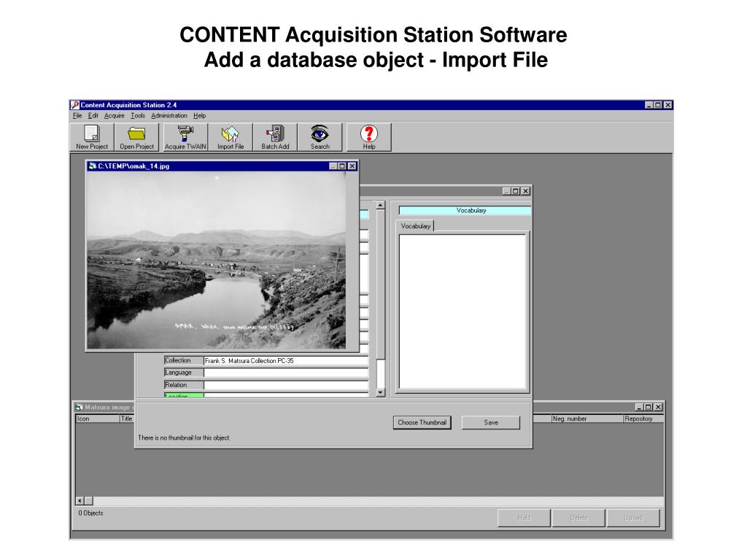This screenshot has width=747, height=560.
Task: Open a project with Open Project icon
Action: pyautogui.click(x=136, y=137)
